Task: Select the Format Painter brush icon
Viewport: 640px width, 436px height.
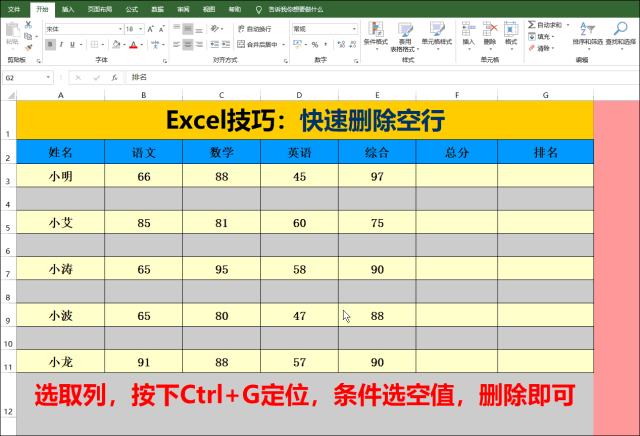Action: (28, 47)
